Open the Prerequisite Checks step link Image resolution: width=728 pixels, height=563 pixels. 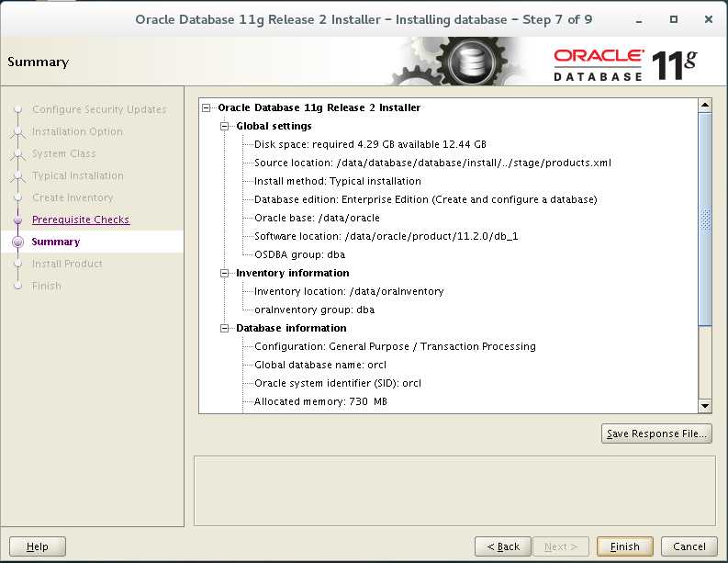click(x=81, y=220)
